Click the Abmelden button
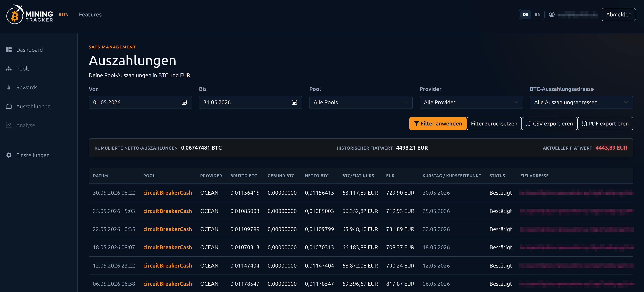The width and height of the screenshot is (644, 292). pos(619,15)
